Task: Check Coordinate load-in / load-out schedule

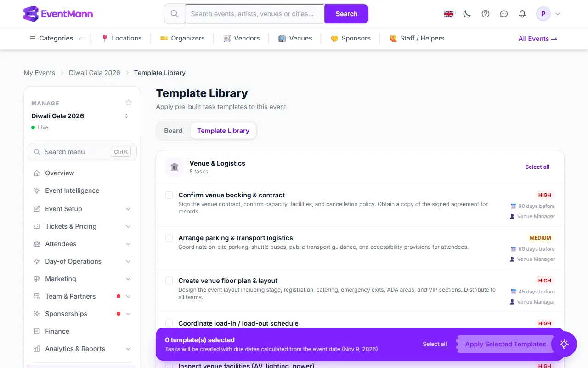Action: (x=169, y=323)
